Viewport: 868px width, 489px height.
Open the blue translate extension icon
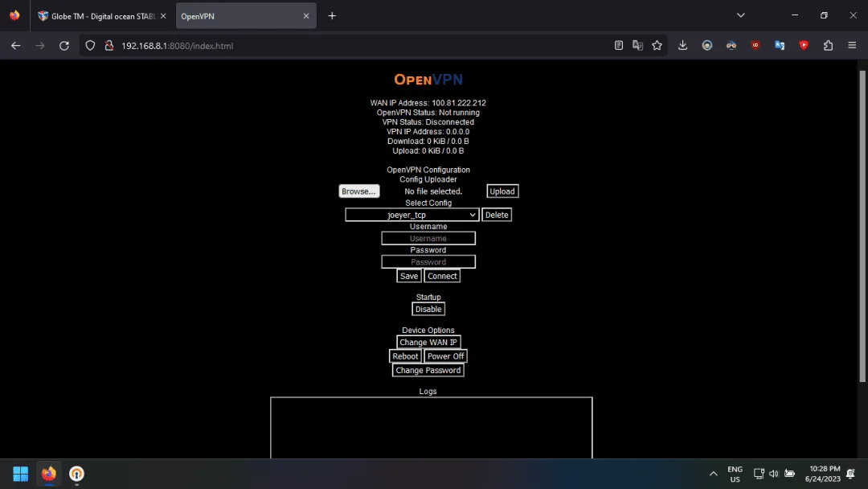[780, 45]
